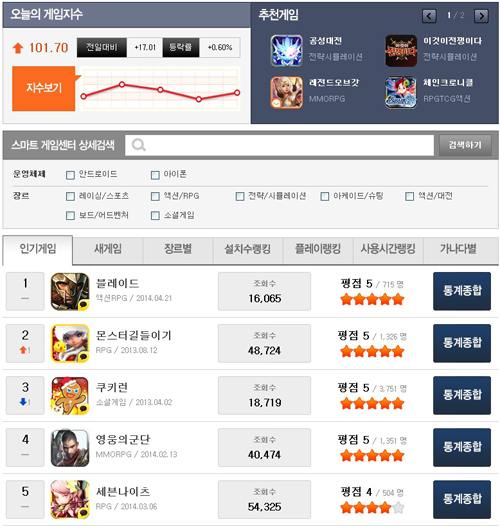Click the 검색하기 search button
Screen dimensions: 500x526
tap(465, 145)
